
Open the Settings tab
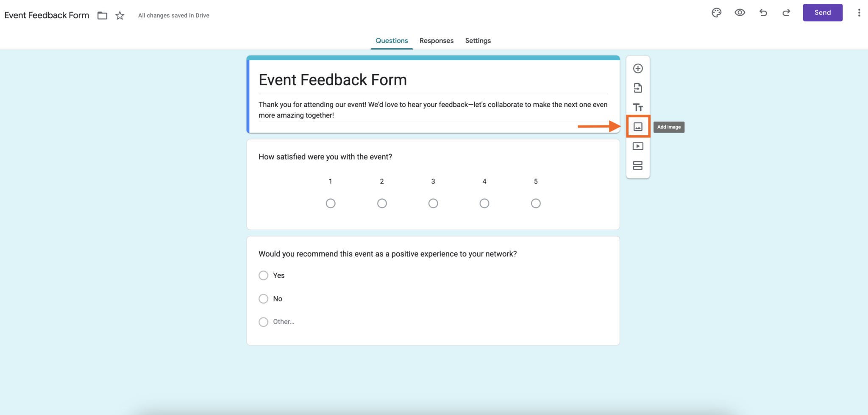click(478, 40)
